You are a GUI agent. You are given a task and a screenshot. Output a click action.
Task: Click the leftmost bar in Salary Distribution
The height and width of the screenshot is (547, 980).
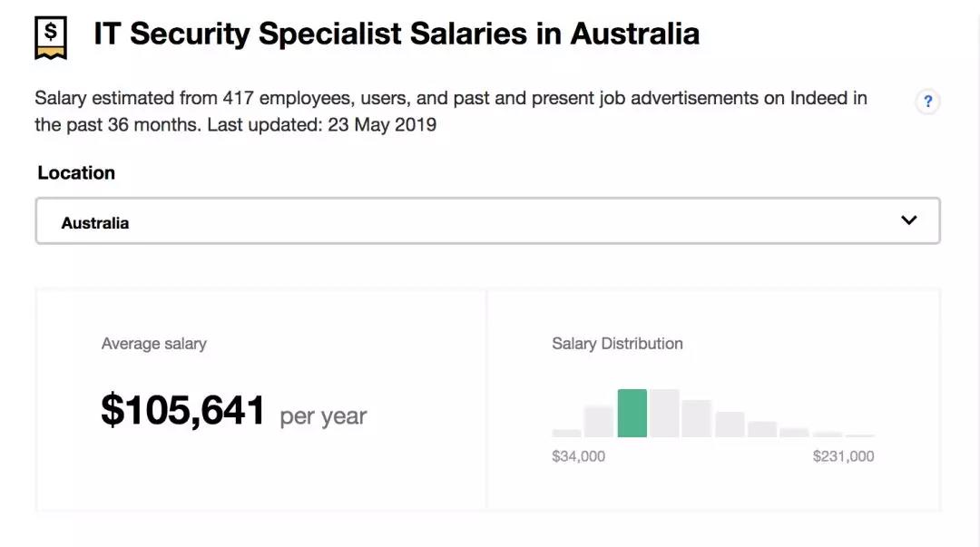tap(566, 433)
